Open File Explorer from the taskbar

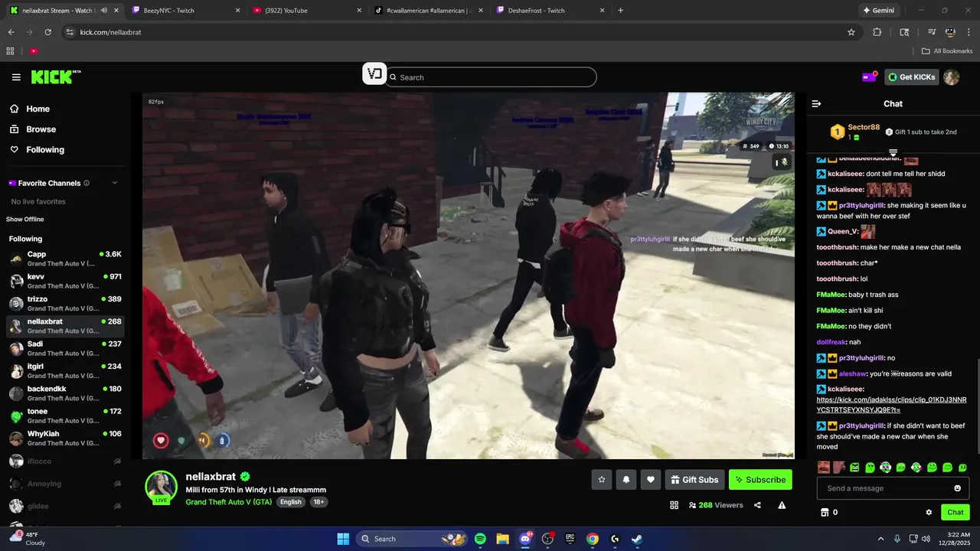[x=502, y=539]
